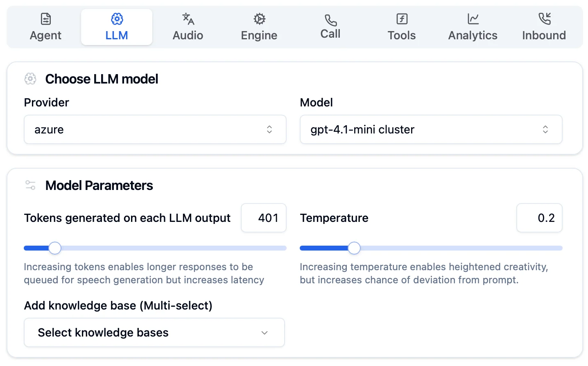Click the Analytics tab chart icon
The image size is (588, 366).
tap(473, 19)
